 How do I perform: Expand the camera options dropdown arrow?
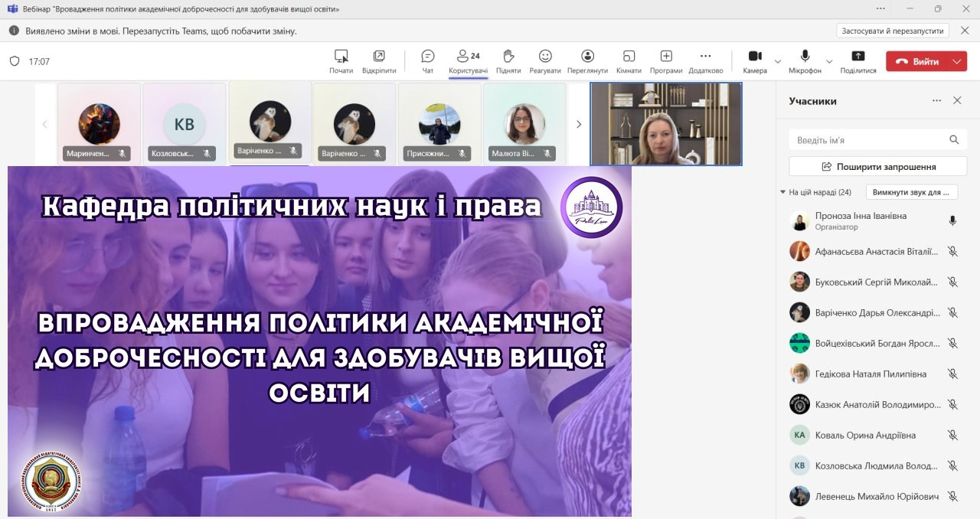click(x=778, y=61)
